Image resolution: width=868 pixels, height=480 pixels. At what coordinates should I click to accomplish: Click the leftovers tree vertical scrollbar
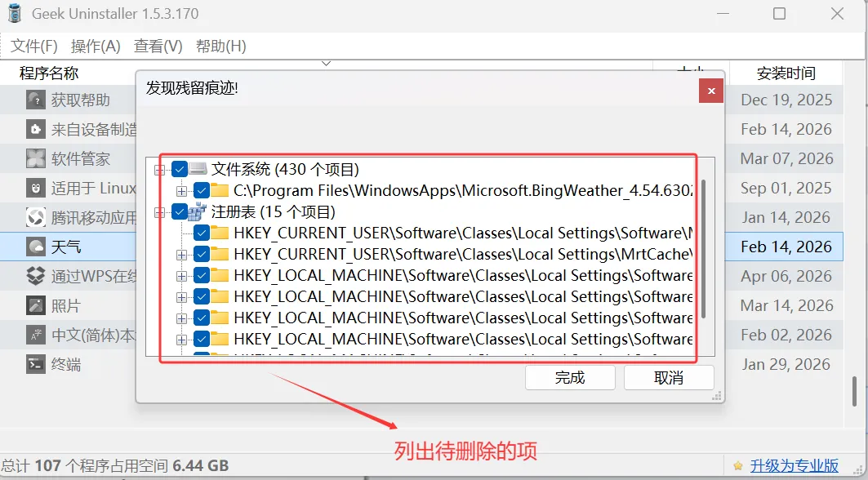[704, 249]
